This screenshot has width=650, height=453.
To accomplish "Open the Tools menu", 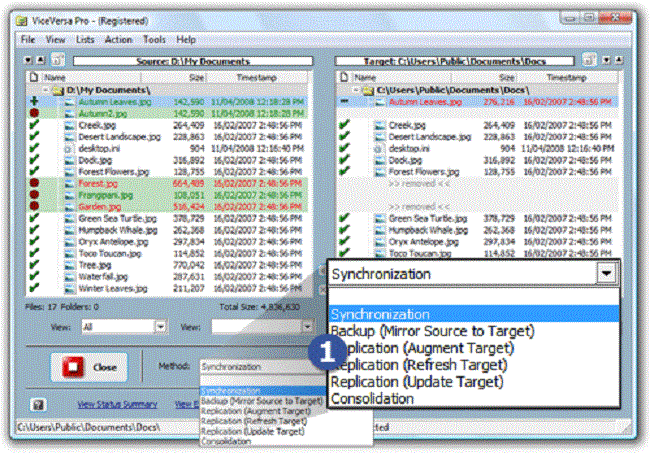I will coord(154,40).
